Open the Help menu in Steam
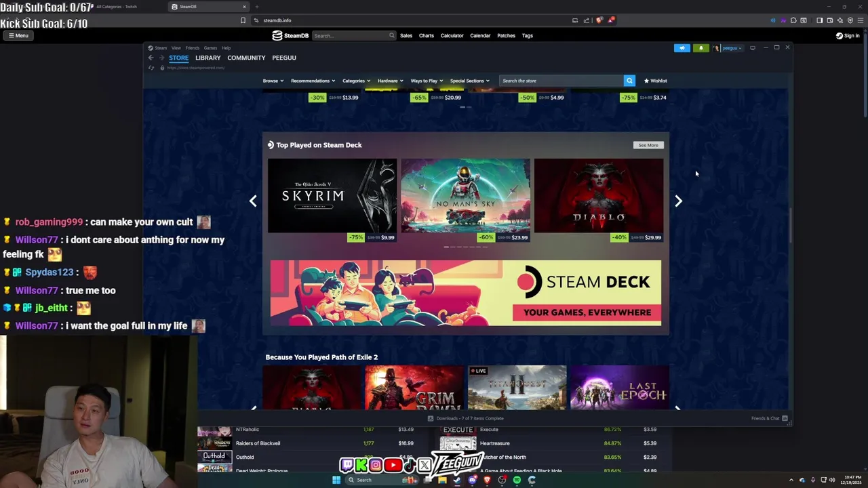The image size is (868, 488). (x=226, y=48)
